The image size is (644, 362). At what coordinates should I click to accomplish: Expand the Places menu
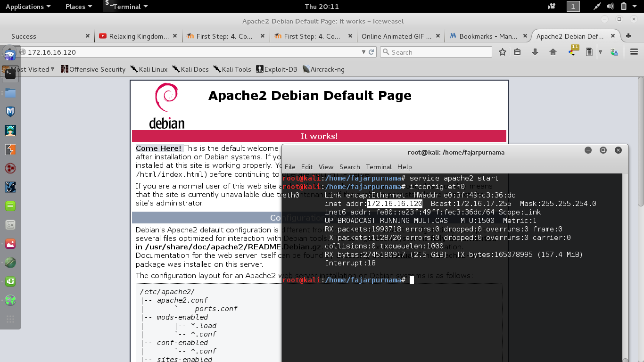tap(78, 7)
